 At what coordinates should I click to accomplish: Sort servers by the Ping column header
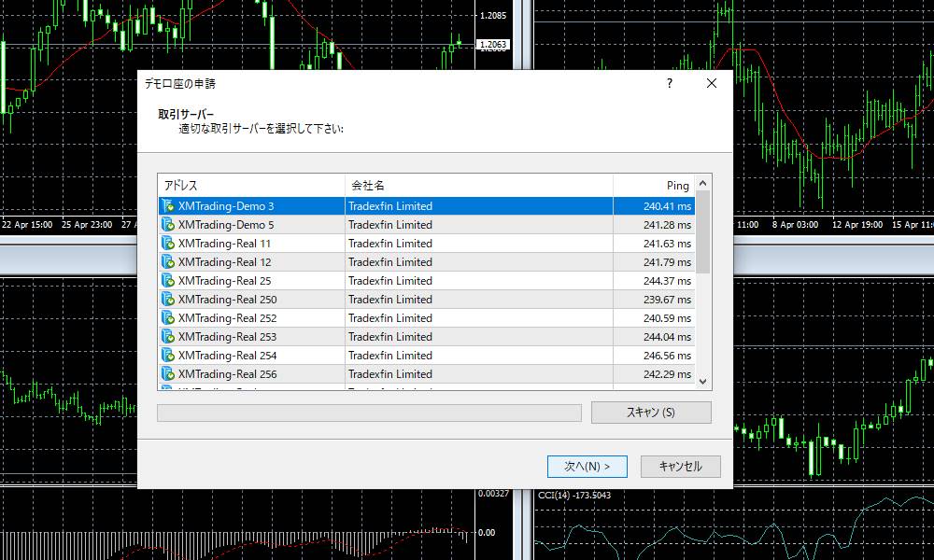[x=676, y=185]
